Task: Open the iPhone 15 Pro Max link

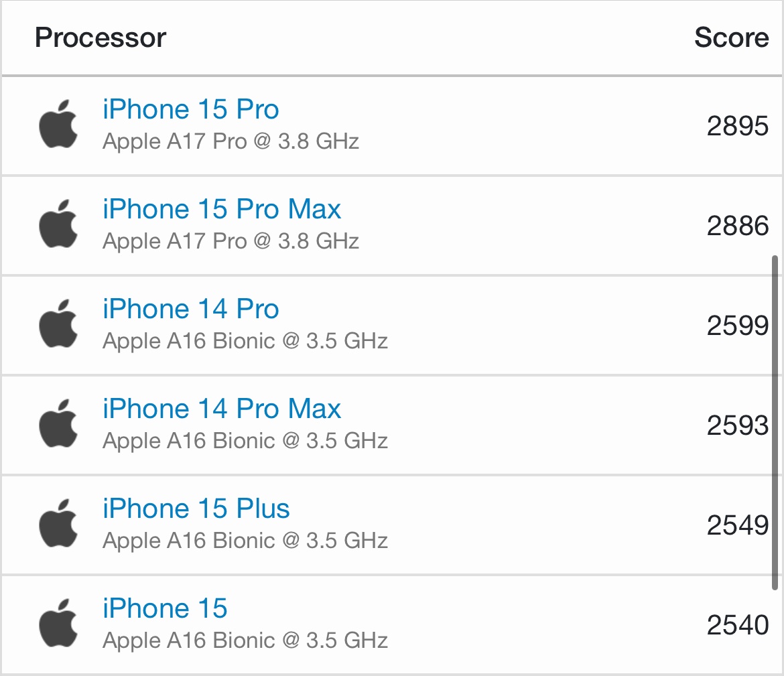Action: [x=222, y=209]
